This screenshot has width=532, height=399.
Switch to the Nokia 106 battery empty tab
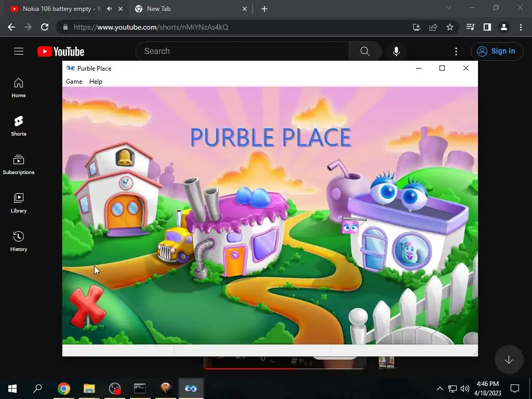click(x=62, y=9)
